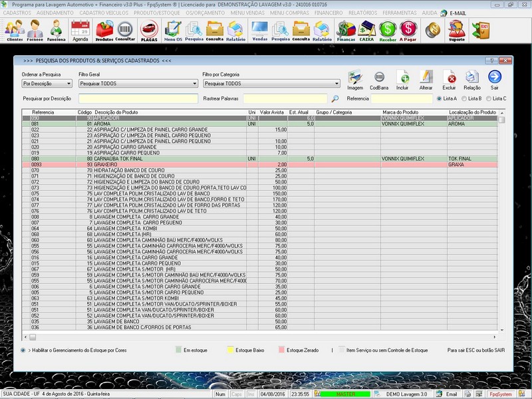The height and width of the screenshot is (399, 532).
Task: Select HIDRATAÇÃO BANCO DE COURO row
Action: pyautogui.click(x=260, y=170)
